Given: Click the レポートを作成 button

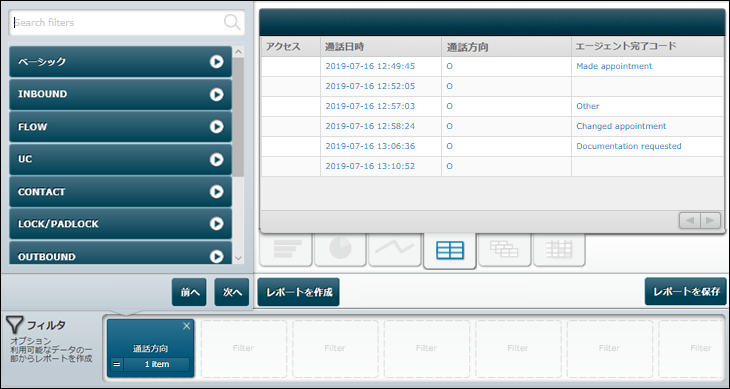Looking at the screenshot, I should pos(298,292).
